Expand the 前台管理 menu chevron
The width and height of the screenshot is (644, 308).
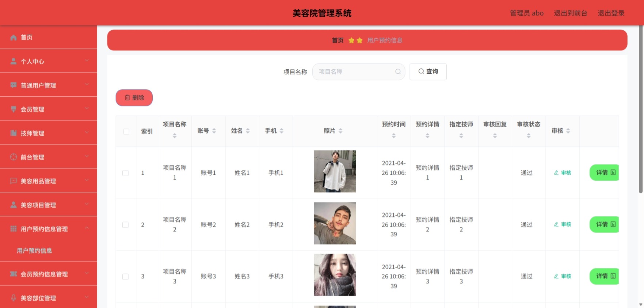[87, 156]
